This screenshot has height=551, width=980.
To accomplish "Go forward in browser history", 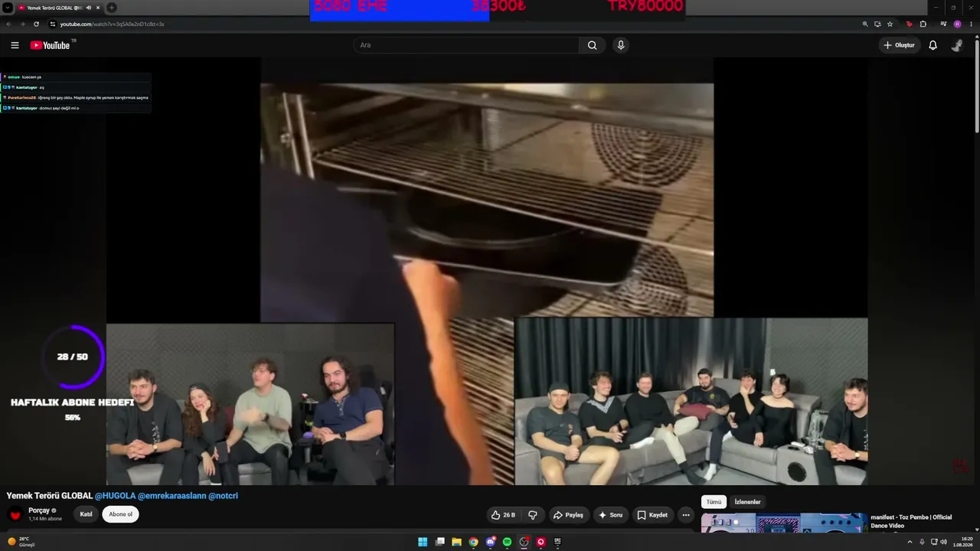I will (x=21, y=24).
